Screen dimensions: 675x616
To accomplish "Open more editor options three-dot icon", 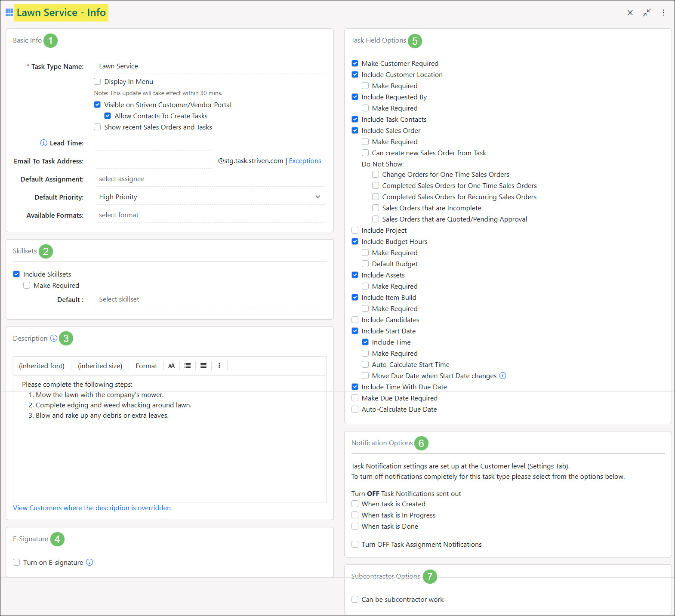I will tap(219, 366).
